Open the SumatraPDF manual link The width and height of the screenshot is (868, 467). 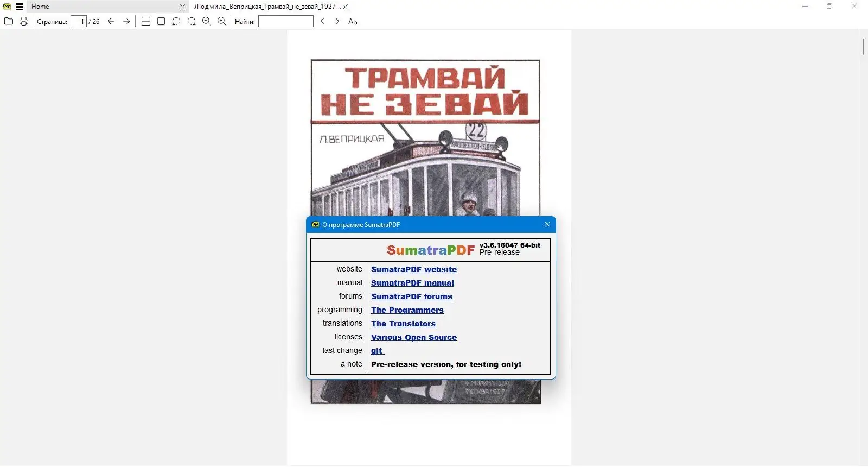pos(412,283)
